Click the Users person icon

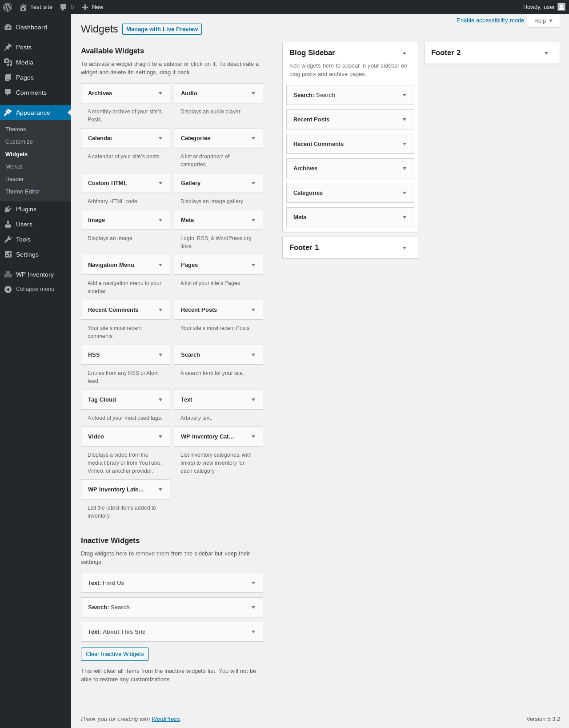[8, 224]
